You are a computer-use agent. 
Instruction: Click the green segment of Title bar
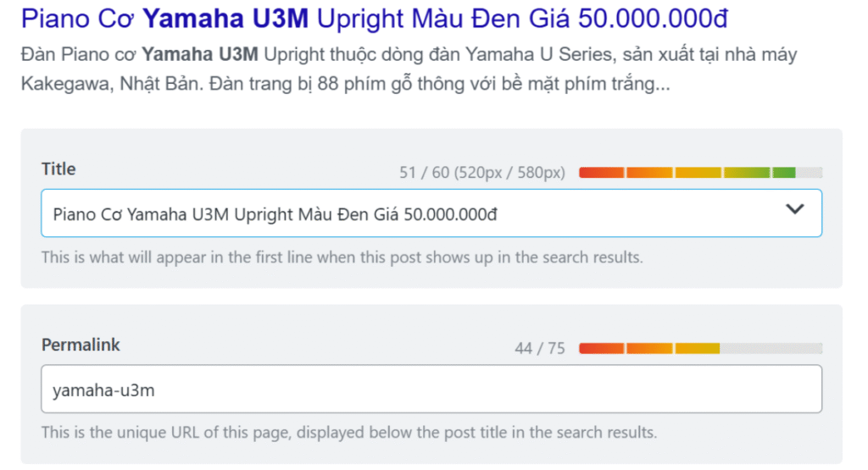(x=783, y=173)
